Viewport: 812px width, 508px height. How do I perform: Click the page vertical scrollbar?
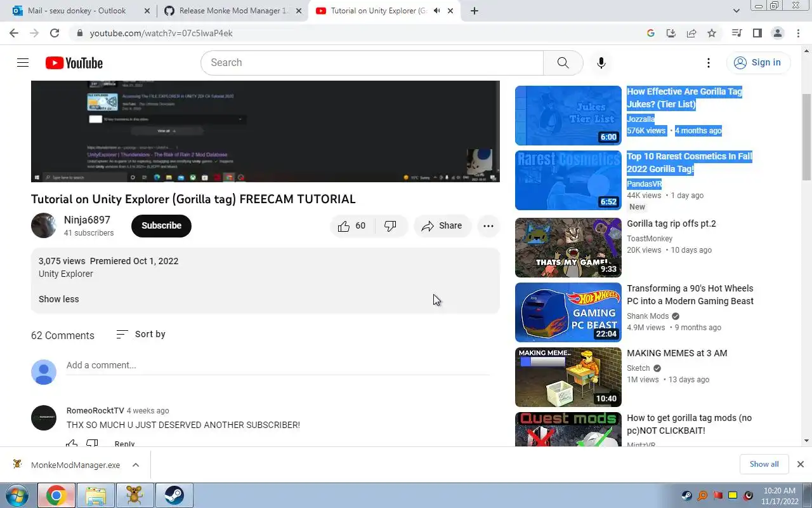tap(807, 136)
